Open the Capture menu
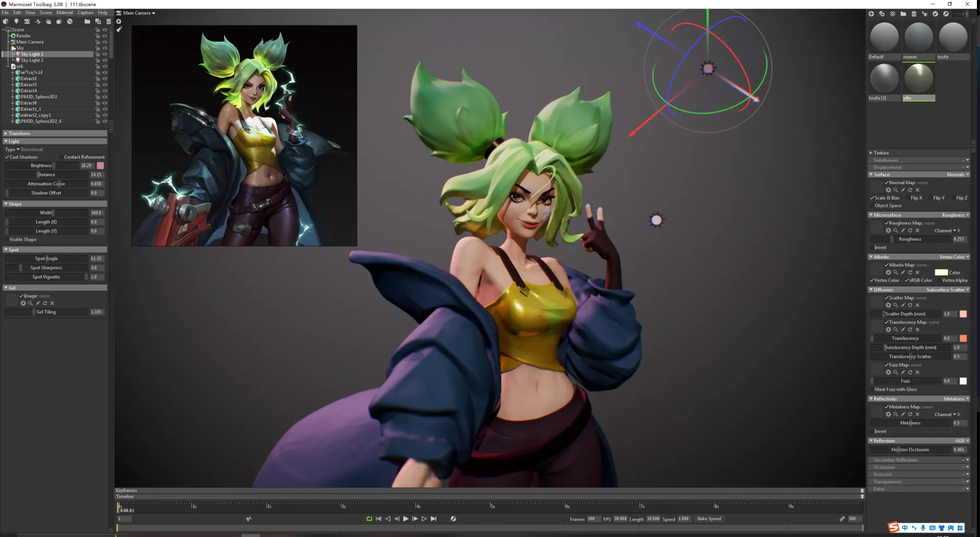 (85, 13)
